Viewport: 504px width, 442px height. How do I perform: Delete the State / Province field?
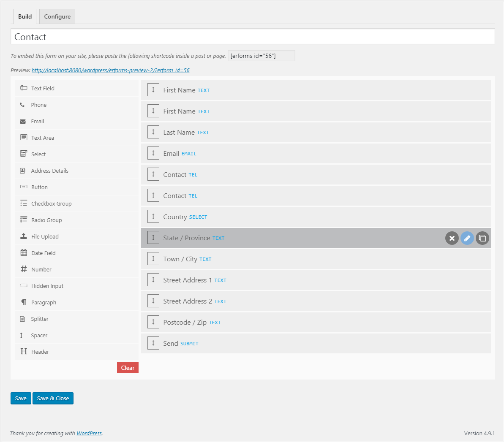point(452,239)
